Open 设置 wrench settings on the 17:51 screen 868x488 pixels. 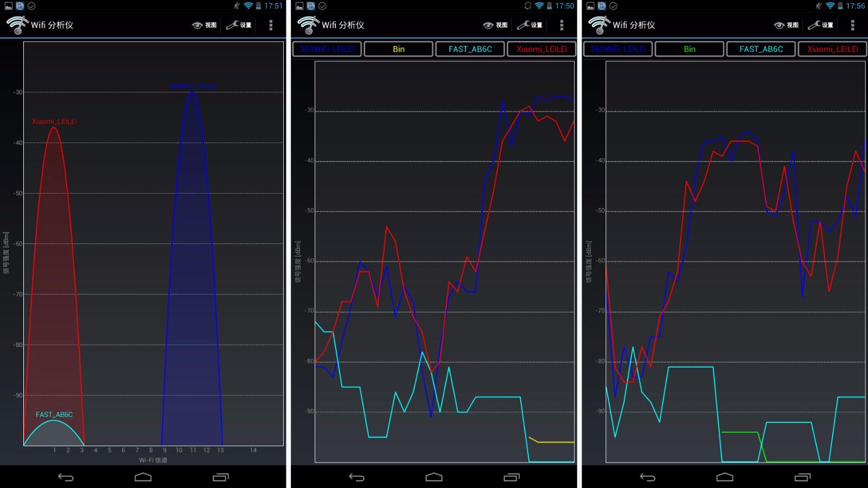(x=239, y=25)
